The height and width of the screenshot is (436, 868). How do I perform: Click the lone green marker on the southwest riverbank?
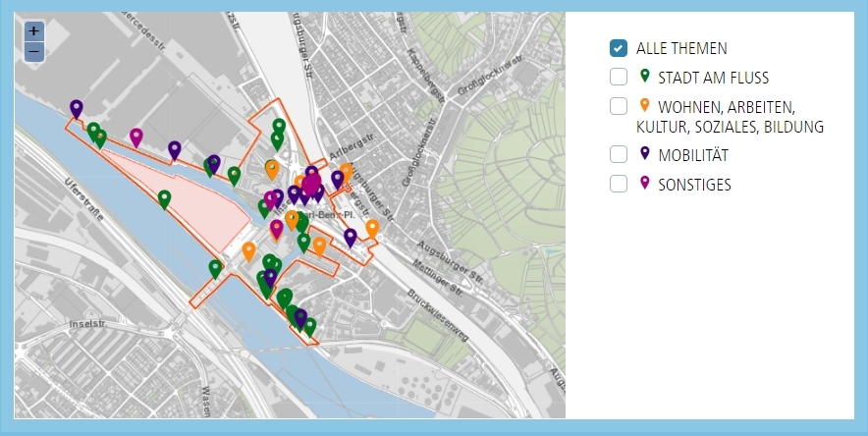click(215, 268)
